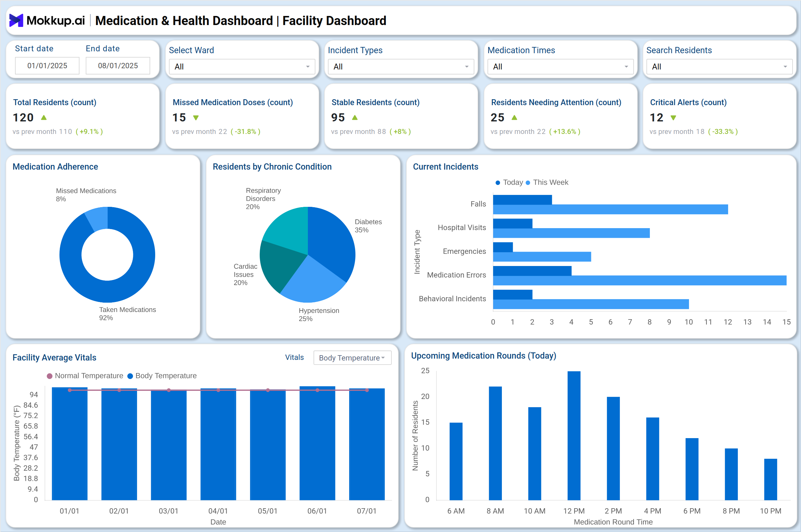This screenshot has width=801, height=532.
Task: Click the Residents Needing Attention (count) title
Action: (x=556, y=102)
